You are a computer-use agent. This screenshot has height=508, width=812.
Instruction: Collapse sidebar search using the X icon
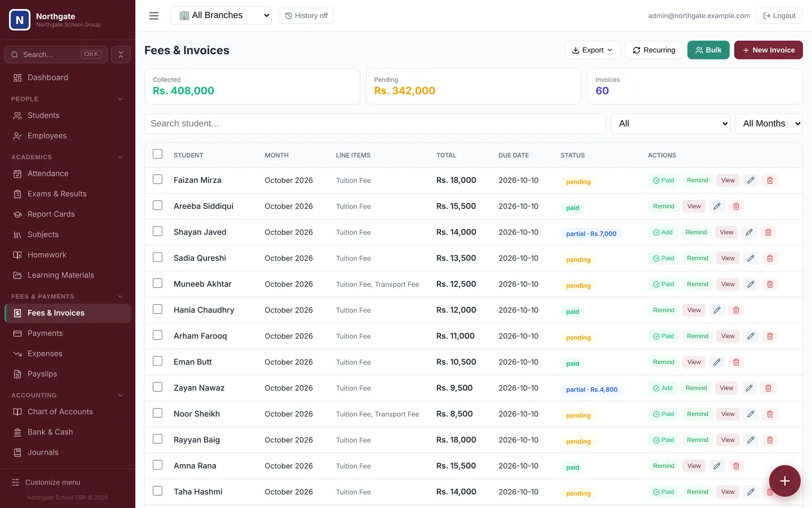click(x=121, y=55)
